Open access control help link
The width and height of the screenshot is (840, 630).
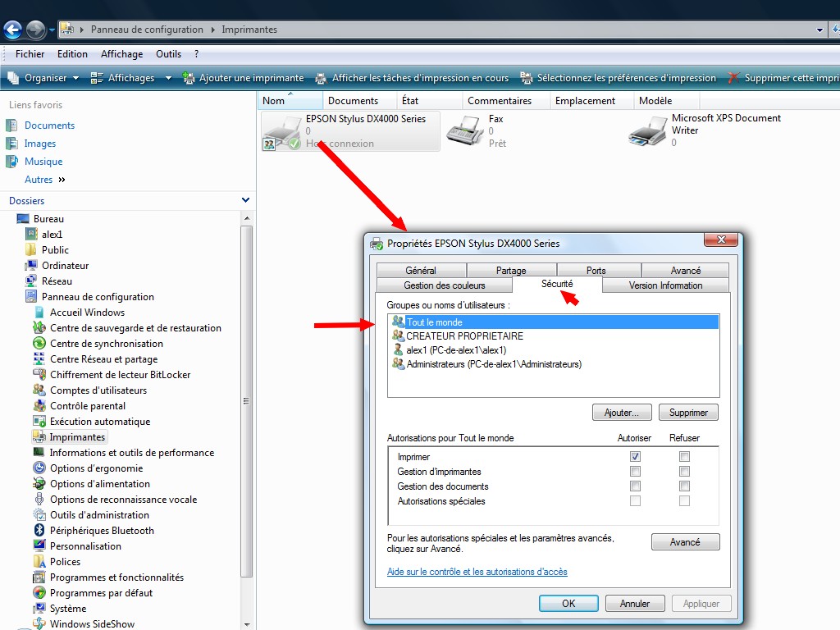[x=477, y=572]
